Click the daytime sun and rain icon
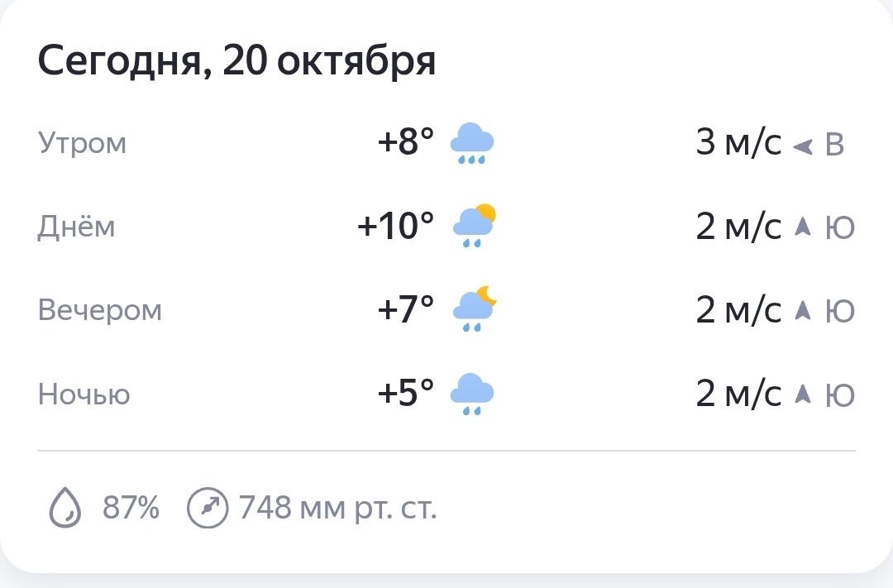 [474, 226]
